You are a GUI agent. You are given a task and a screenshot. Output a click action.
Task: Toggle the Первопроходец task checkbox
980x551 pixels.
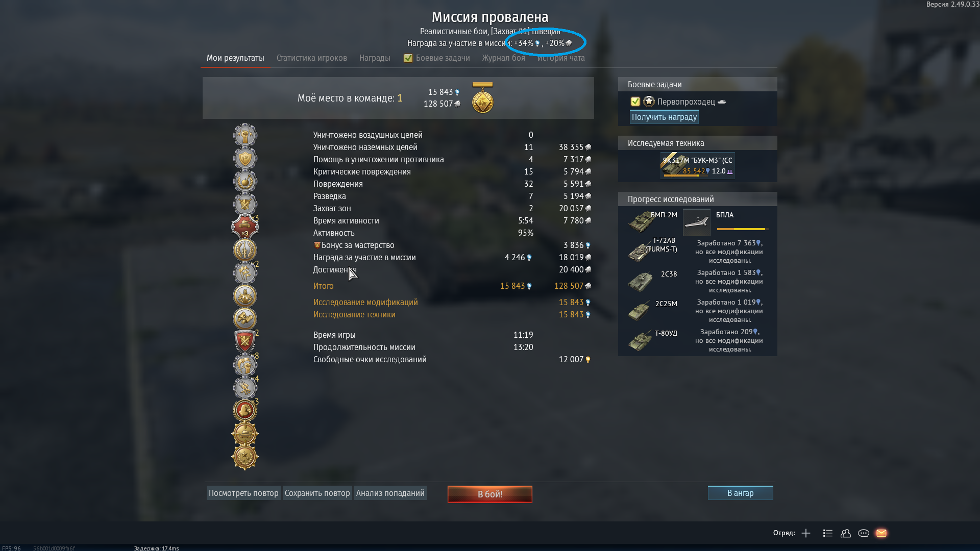click(x=635, y=102)
